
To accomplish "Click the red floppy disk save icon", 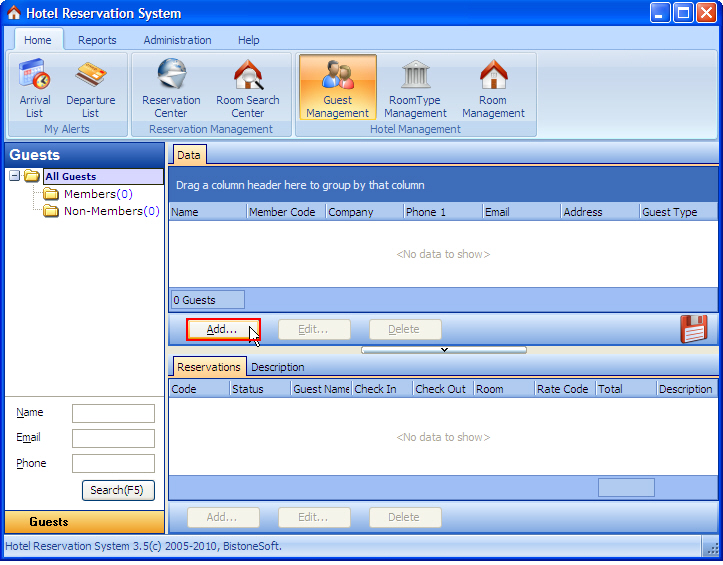I will (693, 329).
